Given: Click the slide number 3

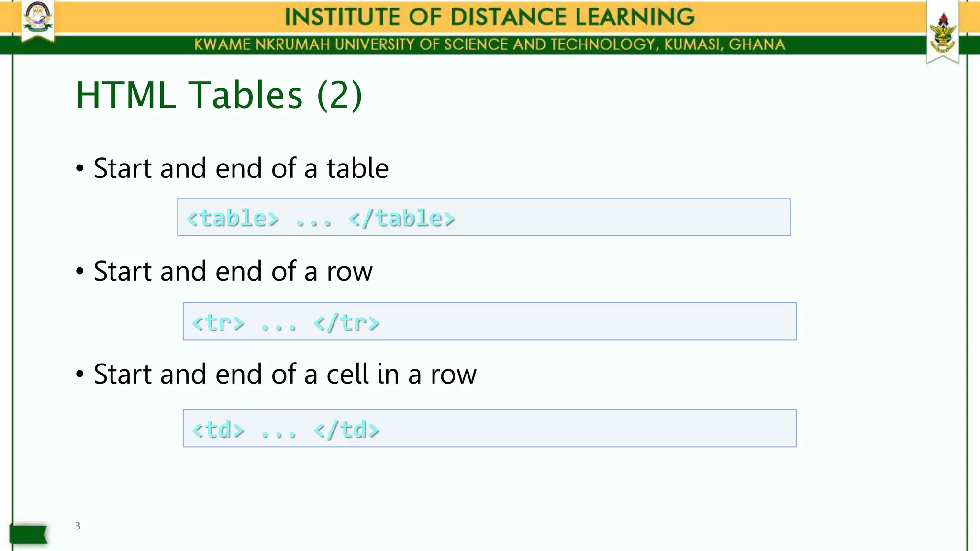Looking at the screenshot, I should click(x=78, y=526).
